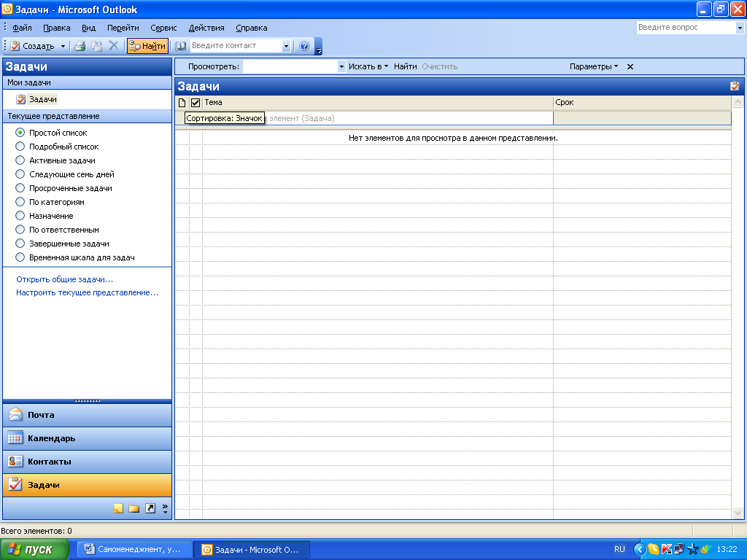The width and height of the screenshot is (747, 560).
Task: Open the Вид menu
Action: click(x=88, y=28)
